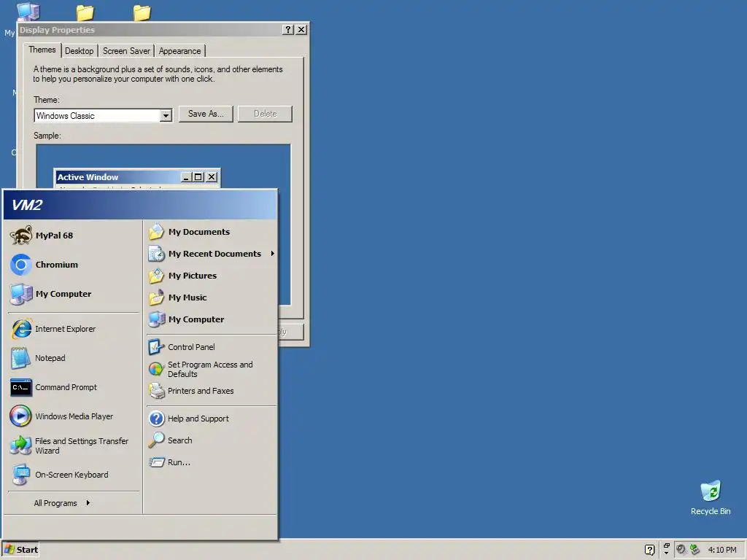This screenshot has width=747, height=560.
Task: Click the taskbar clock 4:10 PM
Action: pyautogui.click(x=722, y=550)
